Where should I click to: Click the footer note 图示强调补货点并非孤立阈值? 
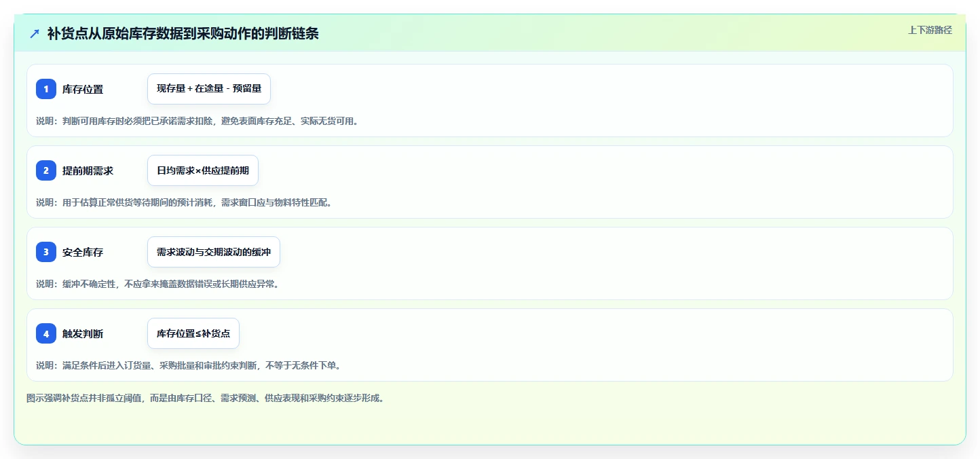(x=206, y=398)
